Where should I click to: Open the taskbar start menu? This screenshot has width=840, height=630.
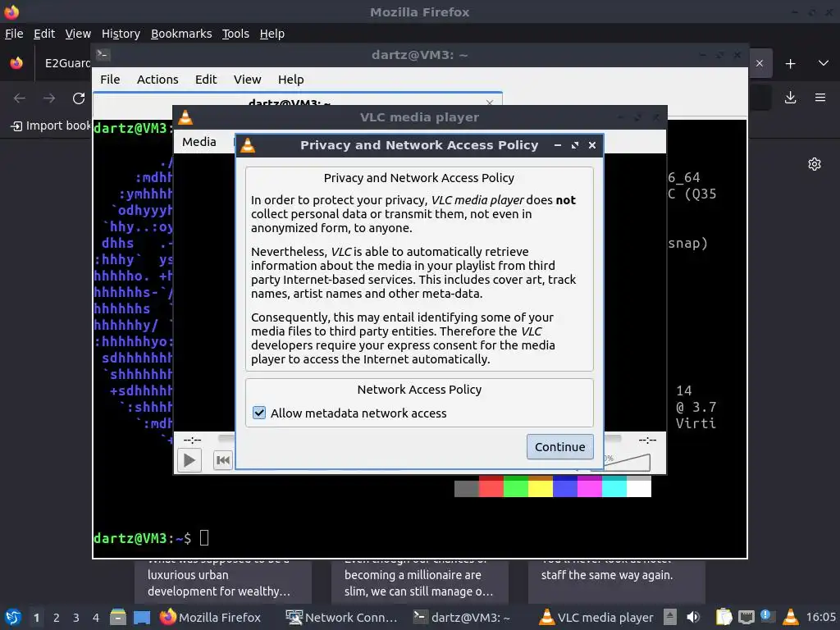coord(13,618)
